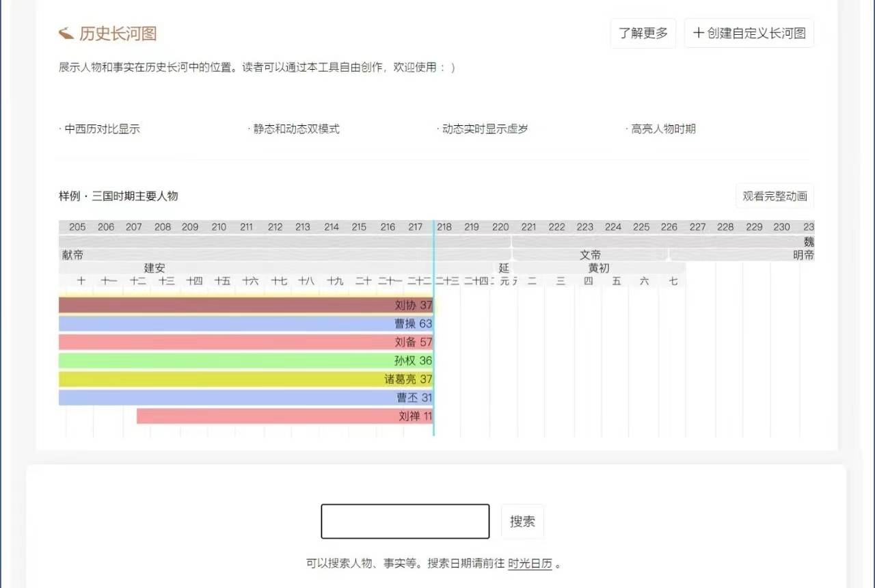Viewport: 875px width, 588px height.
Task: Click the 历史长河图 heading
Action: (118, 34)
